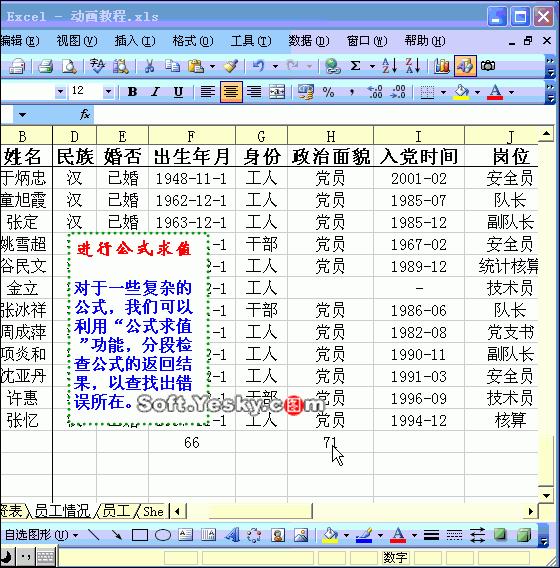Expand the Name Box dropdown arrow
The image size is (560, 568).
22,115
